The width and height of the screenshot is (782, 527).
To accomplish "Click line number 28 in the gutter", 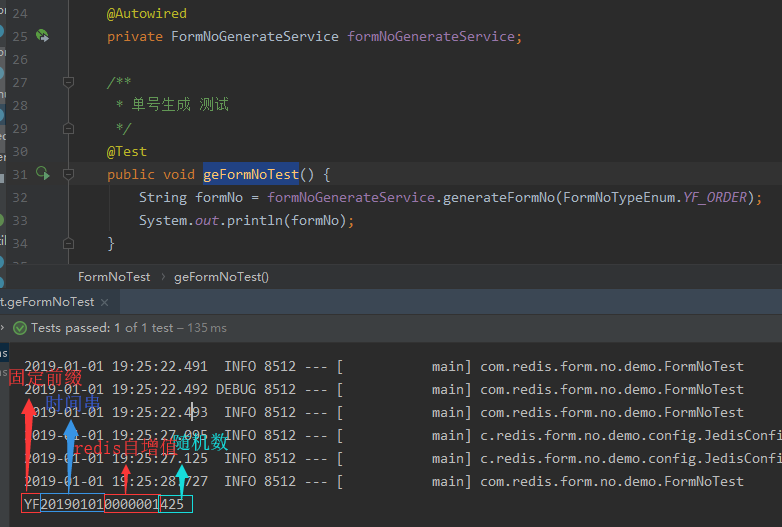I will (x=20, y=105).
